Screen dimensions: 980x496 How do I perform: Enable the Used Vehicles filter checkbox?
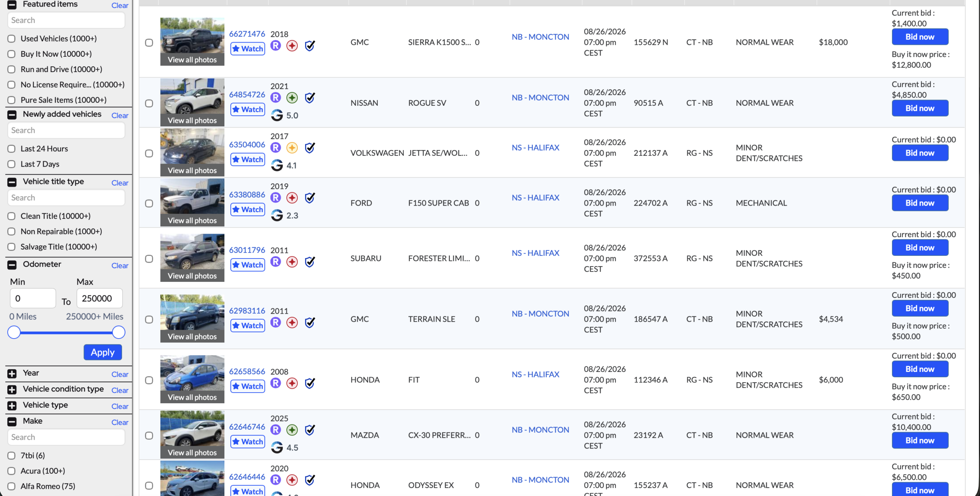coord(11,39)
